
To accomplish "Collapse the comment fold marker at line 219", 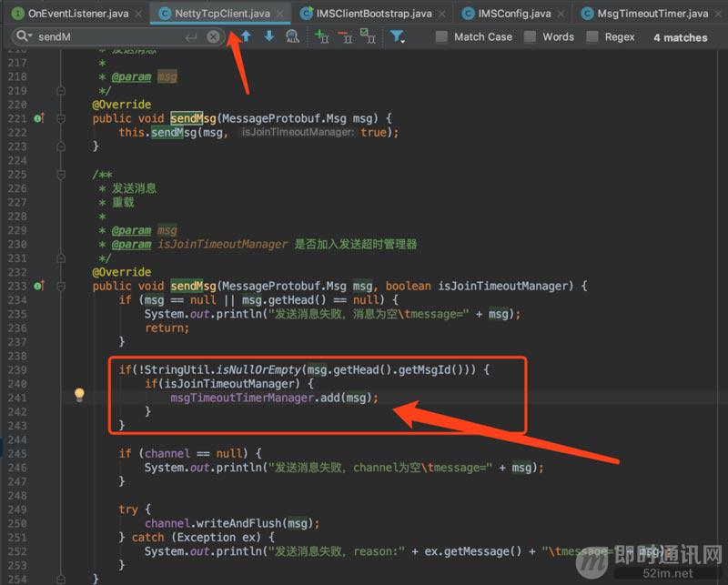I will click(x=61, y=91).
